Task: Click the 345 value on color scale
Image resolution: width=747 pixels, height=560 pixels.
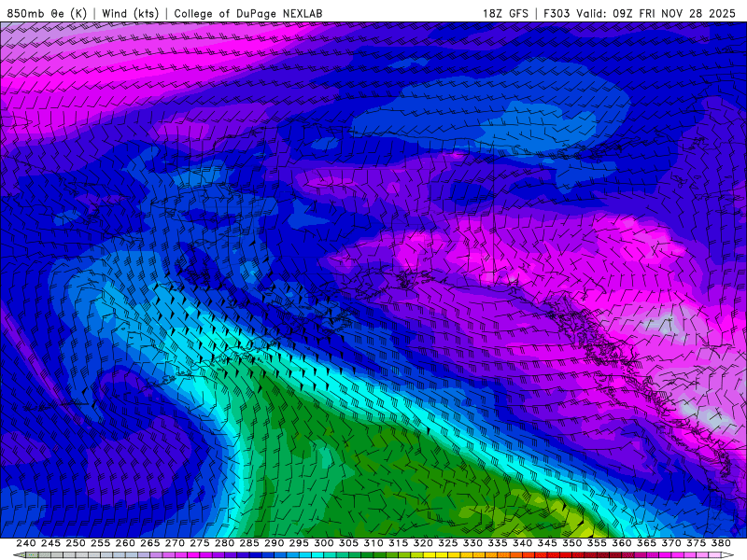Action: (547, 543)
